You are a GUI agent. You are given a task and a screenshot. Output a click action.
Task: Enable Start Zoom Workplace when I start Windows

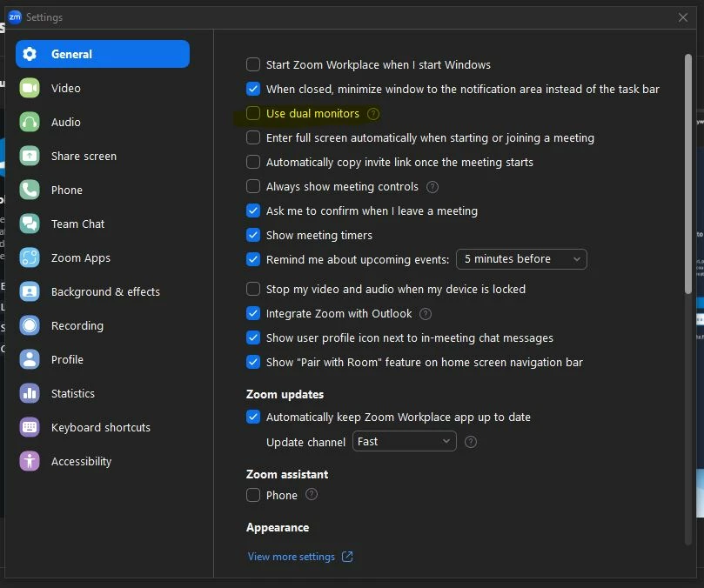tap(253, 64)
